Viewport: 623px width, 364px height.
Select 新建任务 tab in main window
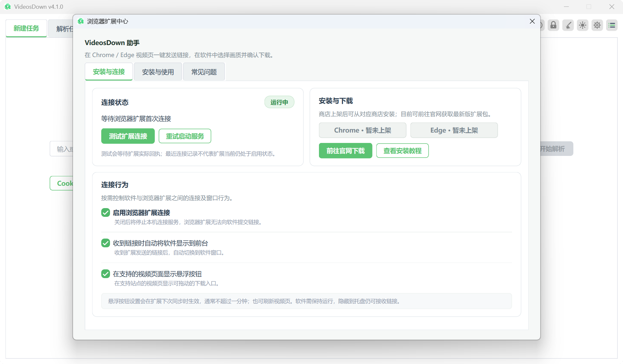point(26,29)
